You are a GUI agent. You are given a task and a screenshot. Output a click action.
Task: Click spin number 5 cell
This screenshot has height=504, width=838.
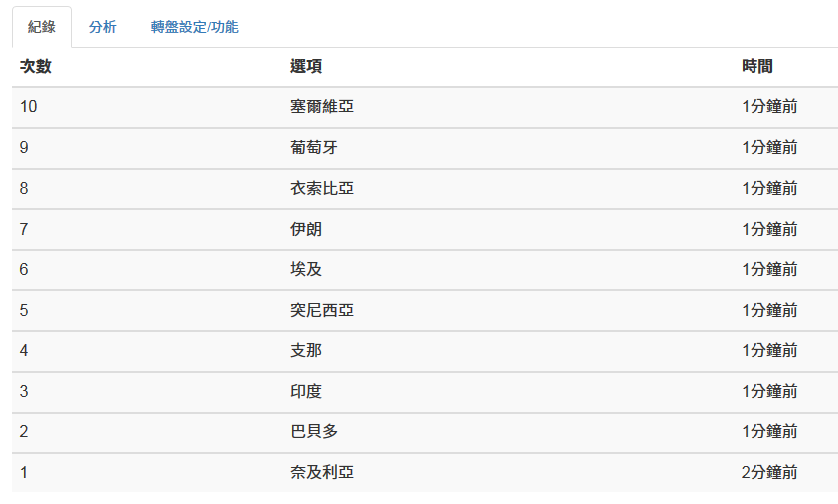[24, 310]
